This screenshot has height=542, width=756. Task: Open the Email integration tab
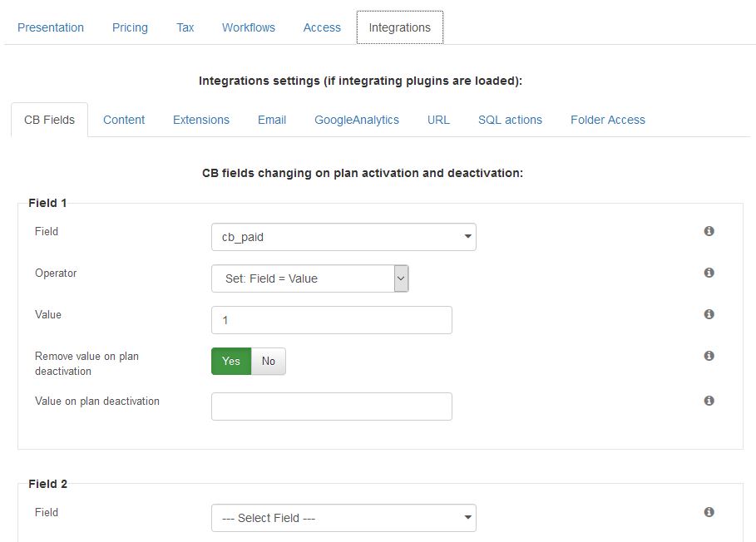tap(272, 120)
